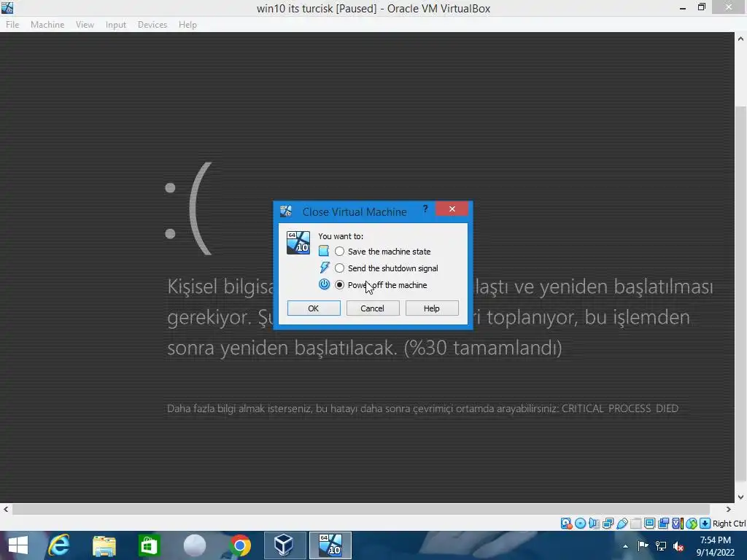Click the USB devices status icon

click(x=622, y=524)
